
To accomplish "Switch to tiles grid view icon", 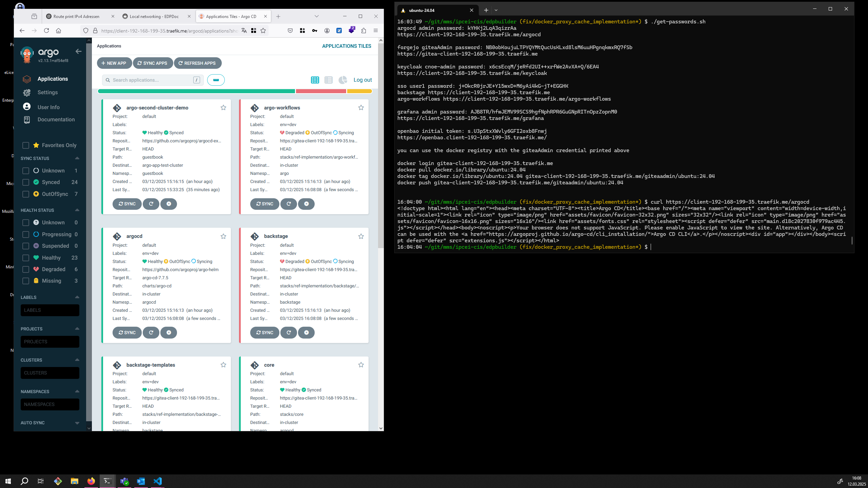I will pyautogui.click(x=315, y=80).
